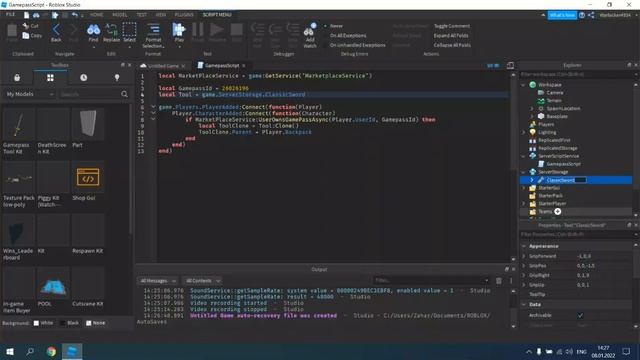Close the GamepassScript tab

244,66
